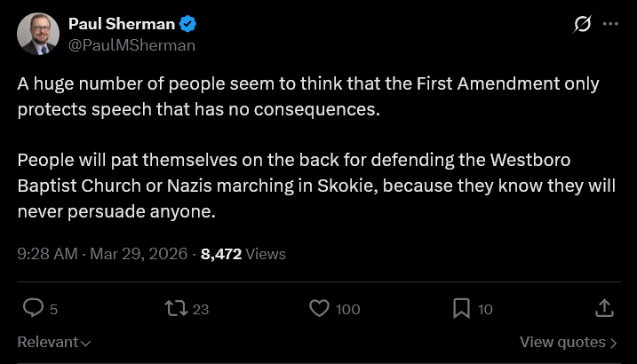Open the share post icon
The width and height of the screenshot is (637, 364).
(603, 308)
